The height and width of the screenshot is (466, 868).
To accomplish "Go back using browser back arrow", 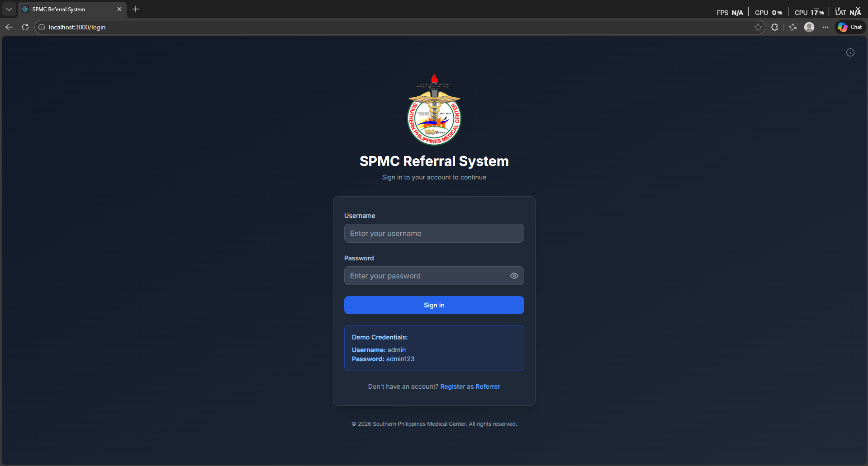I will 9,27.
